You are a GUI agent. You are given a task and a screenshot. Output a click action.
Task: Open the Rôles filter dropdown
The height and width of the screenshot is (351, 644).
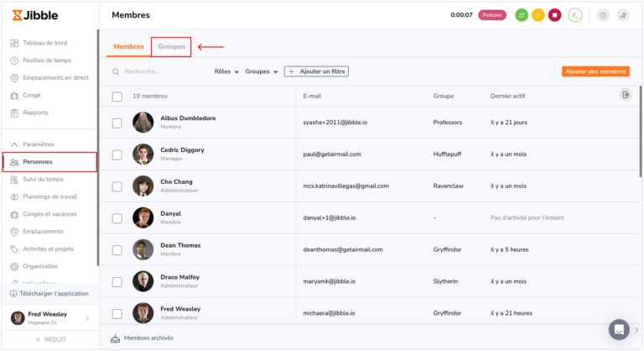(x=226, y=71)
